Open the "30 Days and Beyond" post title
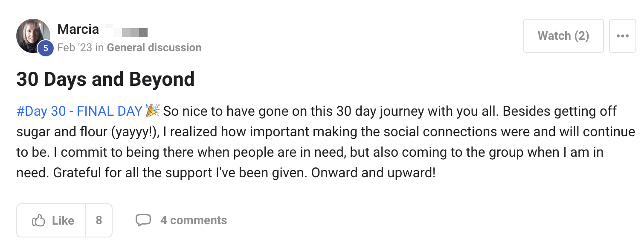Image resolution: width=644 pixels, height=246 pixels. coord(105,79)
